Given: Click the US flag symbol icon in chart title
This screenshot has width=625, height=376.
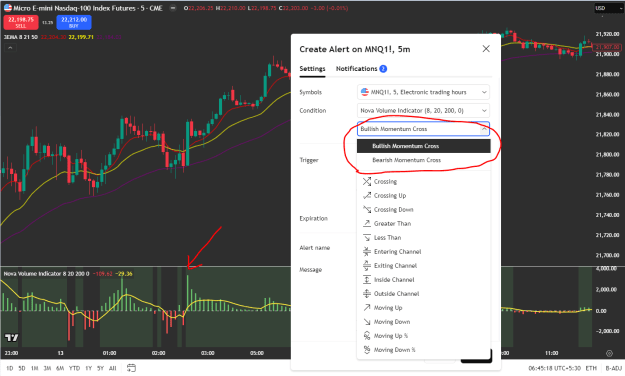Looking at the screenshot, I should [x=8, y=8].
